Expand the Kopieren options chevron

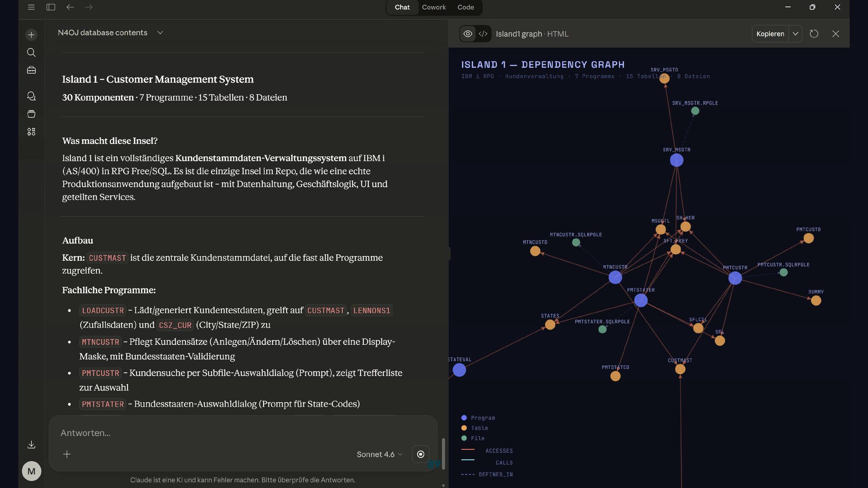click(795, 34)
